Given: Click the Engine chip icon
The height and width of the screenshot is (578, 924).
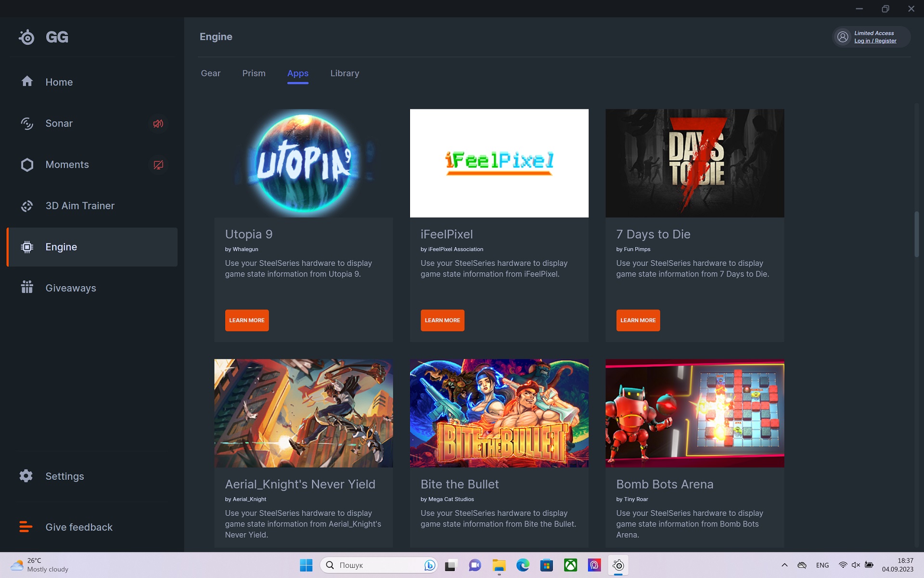Looking at the screenshot, I should pyautogui.click(x=27, y=247).
